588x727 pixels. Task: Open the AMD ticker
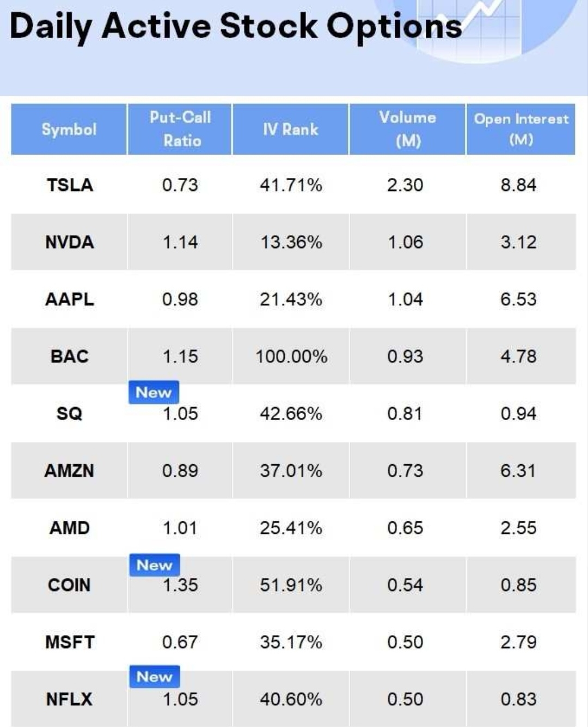coord(70,528)
